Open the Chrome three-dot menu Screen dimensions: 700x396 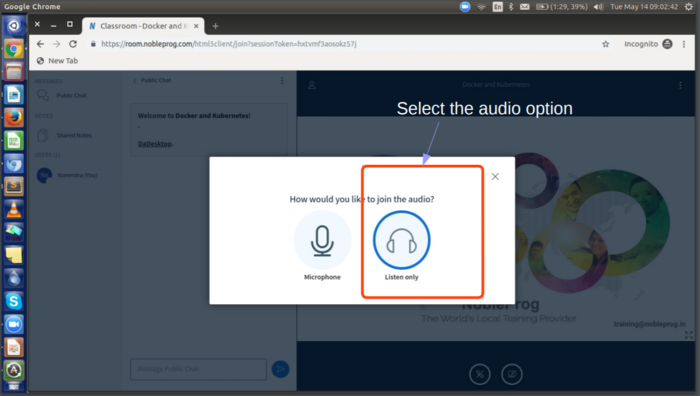683,44
